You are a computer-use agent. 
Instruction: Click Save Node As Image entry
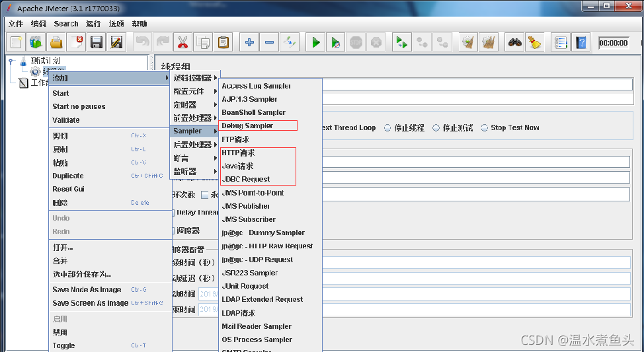[x=87, y=290]
